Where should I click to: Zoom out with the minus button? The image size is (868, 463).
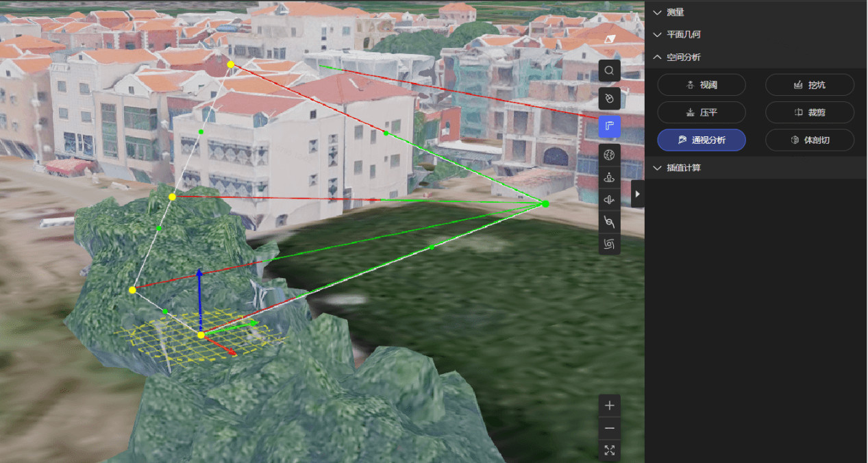[x=609, y=429]
